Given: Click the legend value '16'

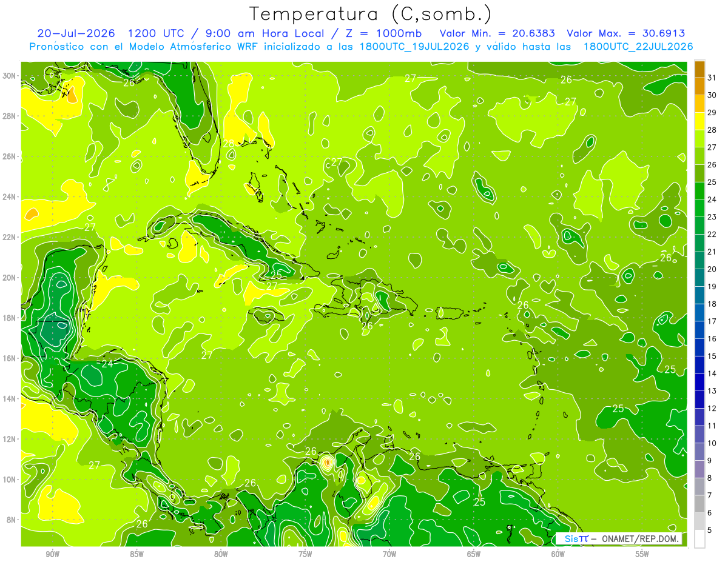Looking at the screenshot, I should pos(712,338).
